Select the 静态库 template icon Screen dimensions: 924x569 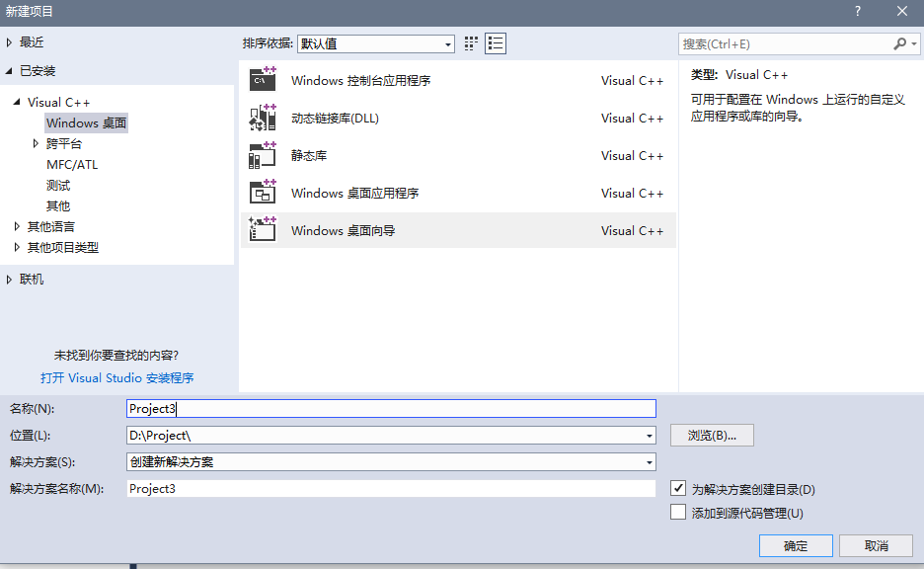[x=264, y=155]
